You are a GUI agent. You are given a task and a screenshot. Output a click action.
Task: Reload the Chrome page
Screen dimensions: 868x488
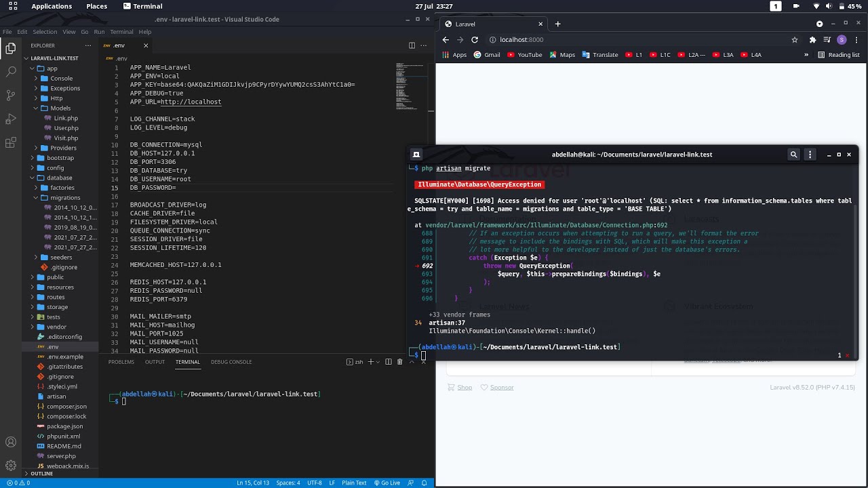click(x=475, y=39)
